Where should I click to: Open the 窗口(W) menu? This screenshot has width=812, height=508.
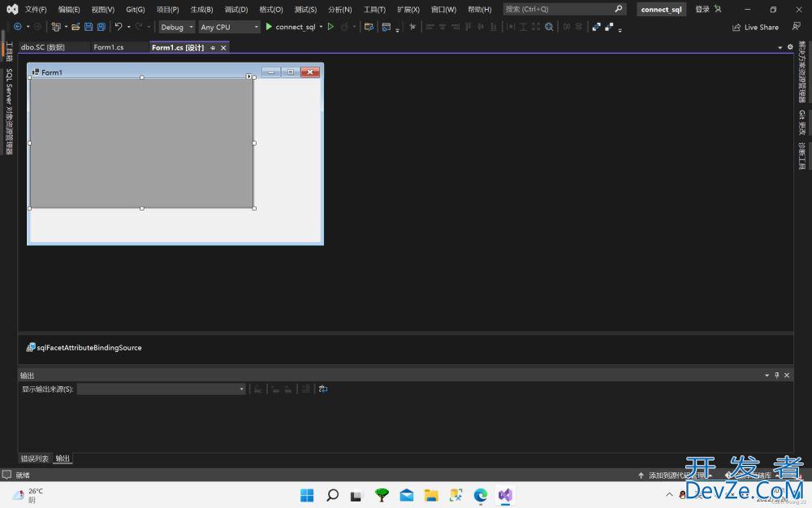(x=444, y=9)
